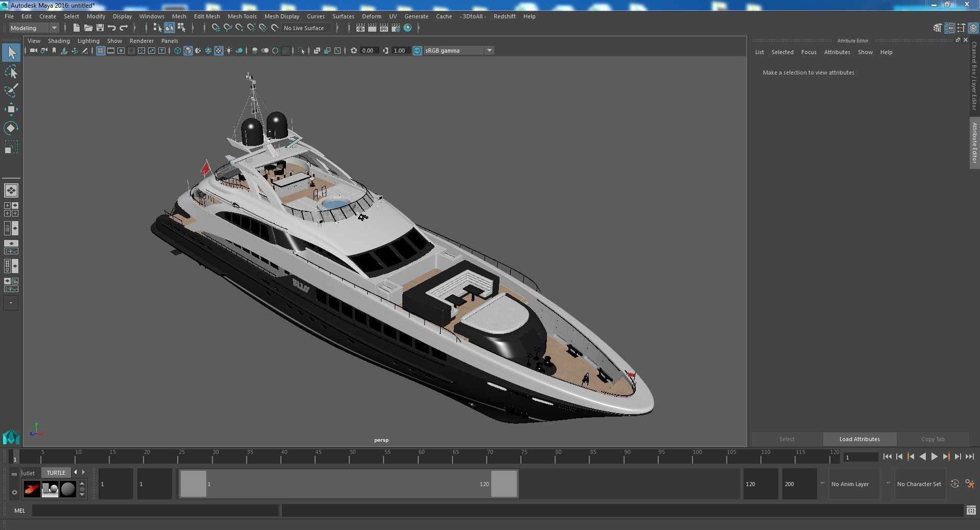
Task: Click the red fire Bullet shelf icon
Action: point(32,489)
